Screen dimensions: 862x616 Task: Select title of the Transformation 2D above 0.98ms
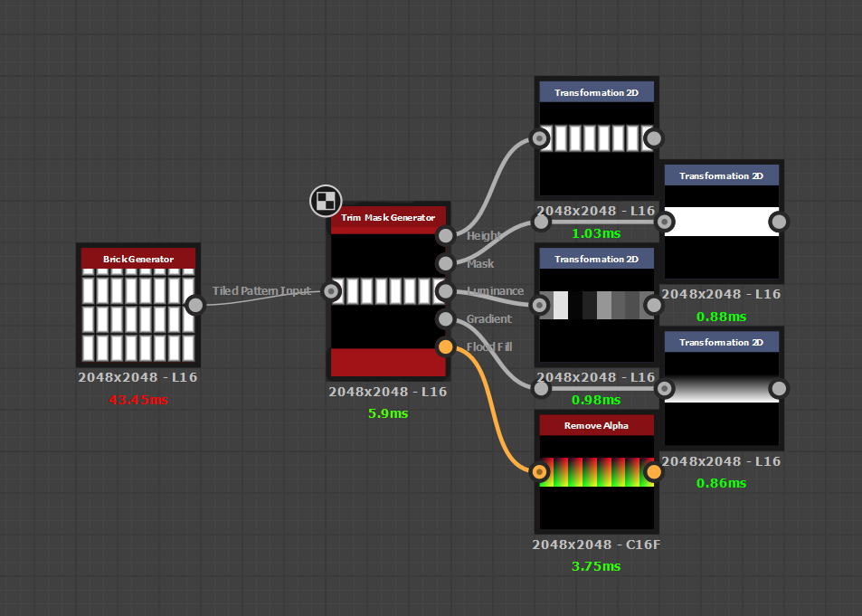click(x=596, y=259)
